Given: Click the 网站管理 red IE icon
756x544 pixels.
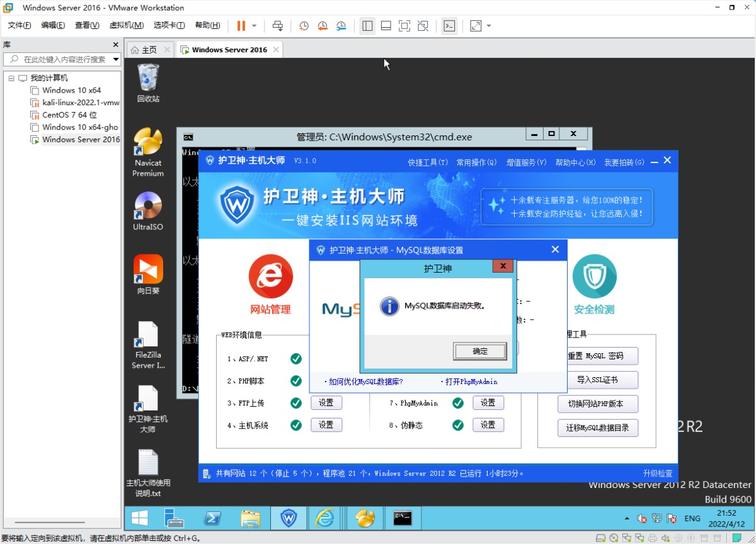Looking at the screenshot, I should (270, 276).
